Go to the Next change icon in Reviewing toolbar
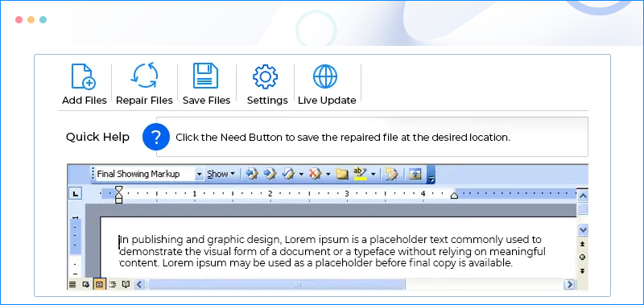Viewport: 644px width, 305px height. (x=270, y=174)
